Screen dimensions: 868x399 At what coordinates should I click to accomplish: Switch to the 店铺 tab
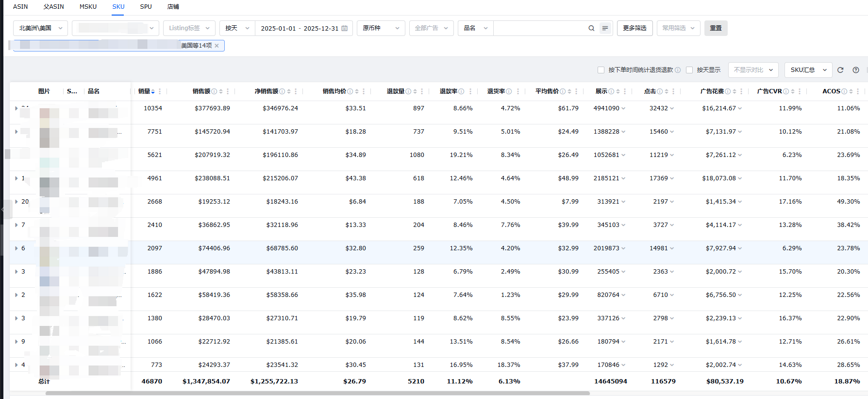[173, 7]
